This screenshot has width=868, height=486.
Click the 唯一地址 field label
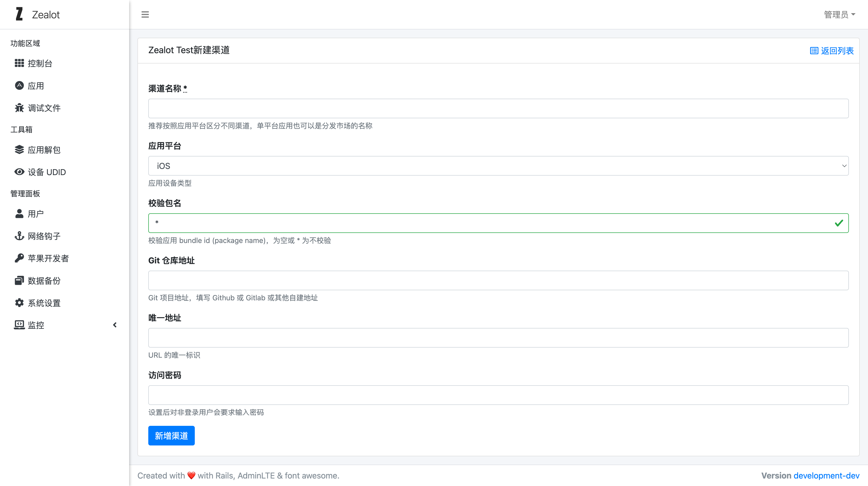(165, 318)
